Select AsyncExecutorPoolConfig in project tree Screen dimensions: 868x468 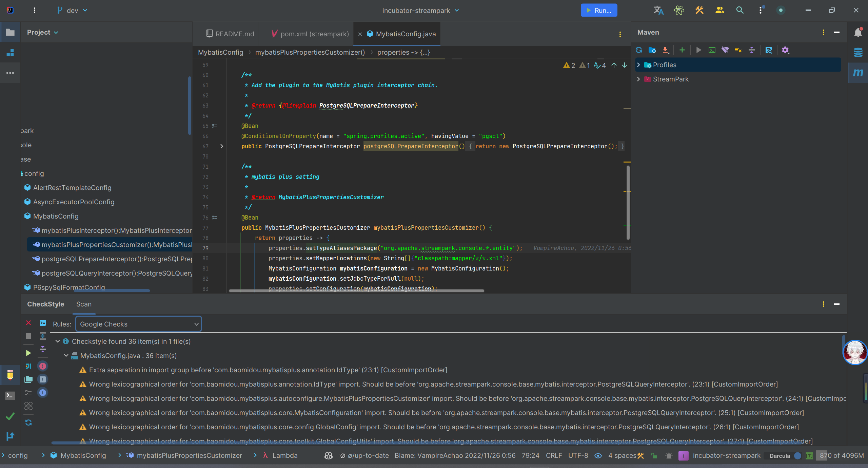tap(74, 202)
